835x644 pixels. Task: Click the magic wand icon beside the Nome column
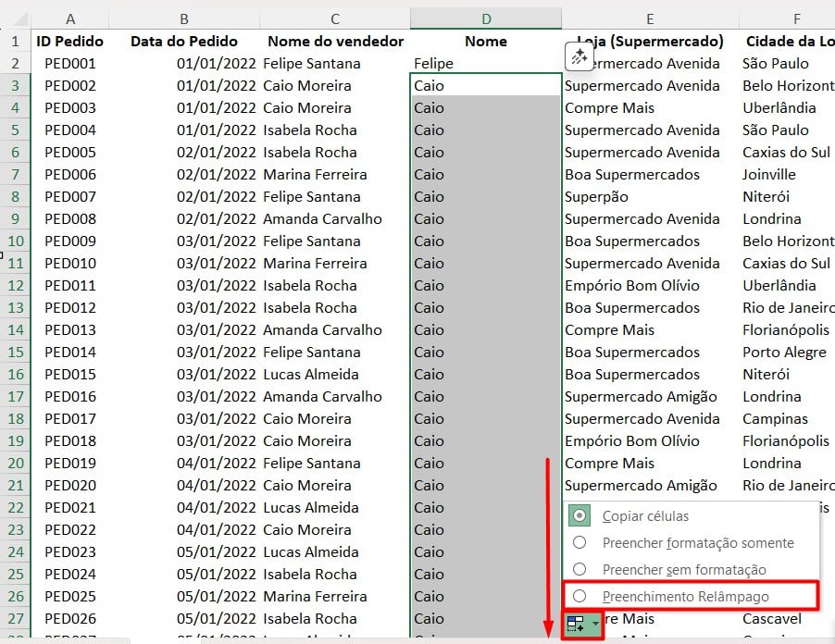(579, 57)
